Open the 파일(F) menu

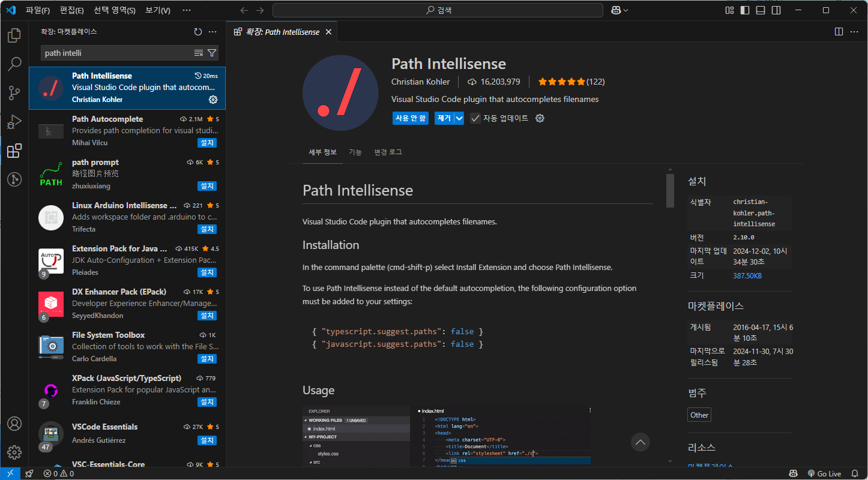[x=38, y=10]
